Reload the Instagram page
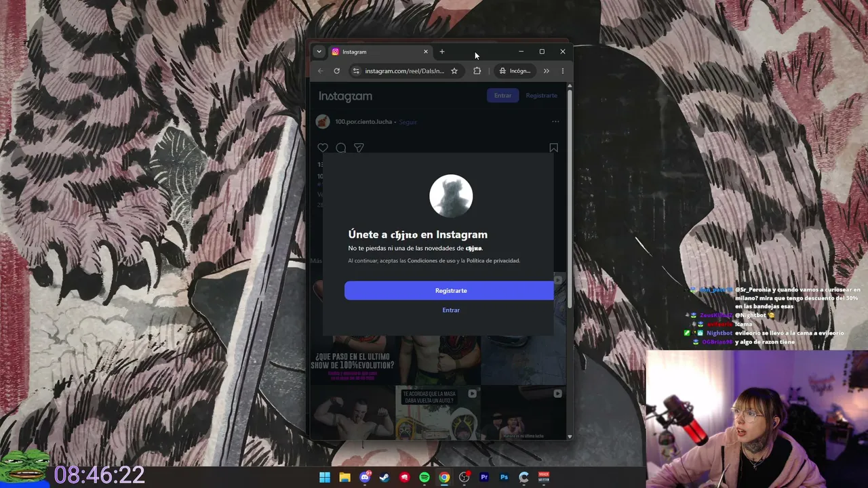This screenshot has height=488, width=868. (336, 70)
